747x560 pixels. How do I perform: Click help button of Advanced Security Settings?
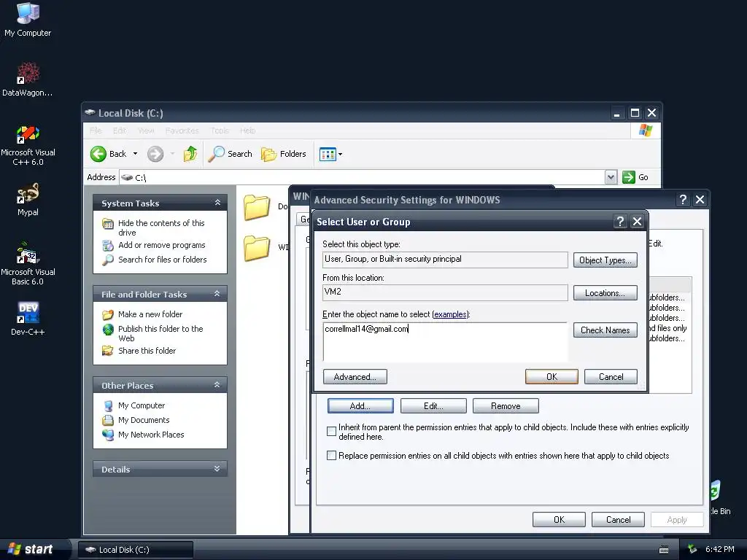coord(683,200)
